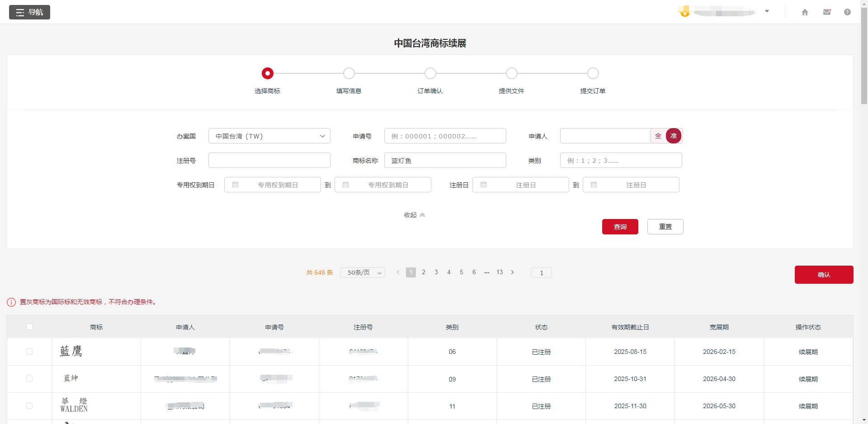Screen dimensions: 868x424
Task: Go to page 6
Action: tap(474, 272)
